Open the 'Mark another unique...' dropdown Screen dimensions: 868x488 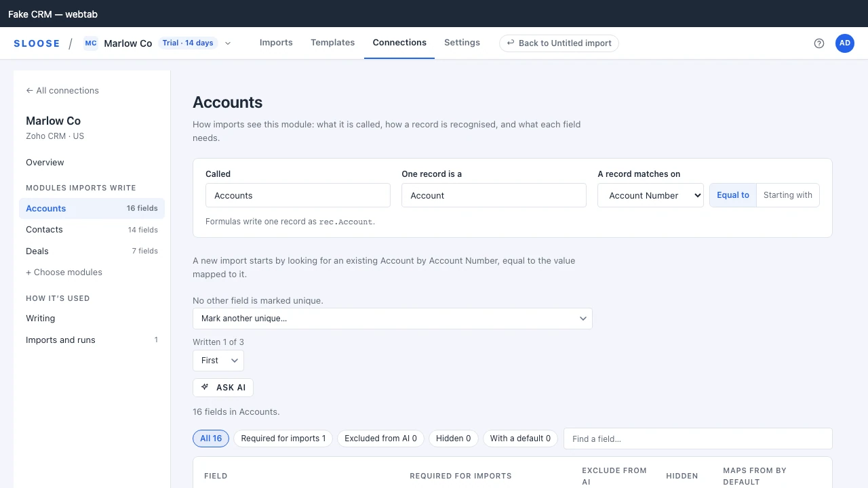pos(393,319)
